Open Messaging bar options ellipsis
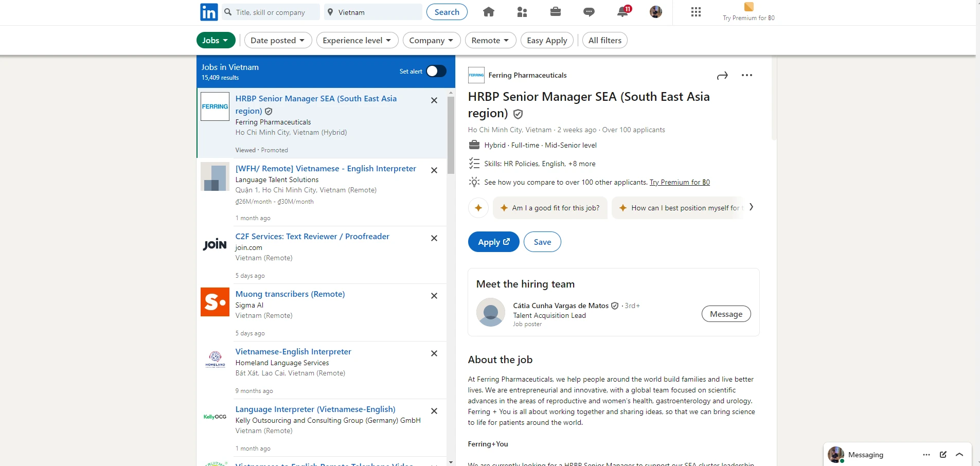 [926, 455]
